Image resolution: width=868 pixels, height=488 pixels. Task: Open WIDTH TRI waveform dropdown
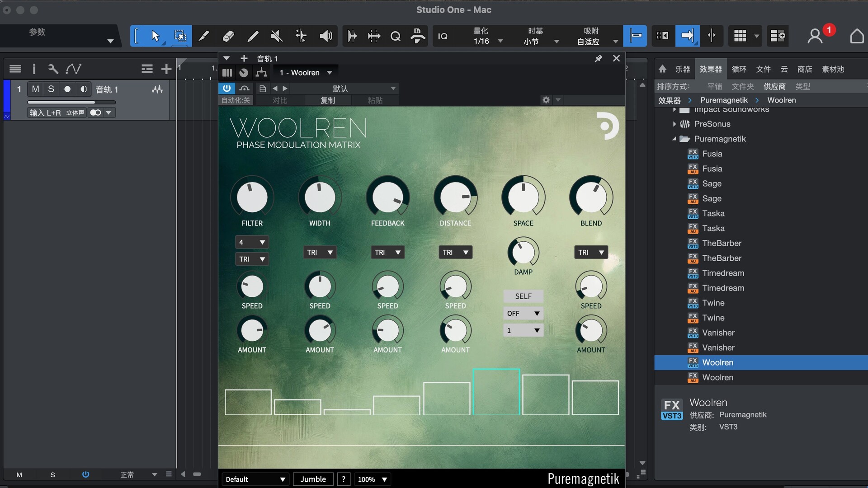coord(320,252)
